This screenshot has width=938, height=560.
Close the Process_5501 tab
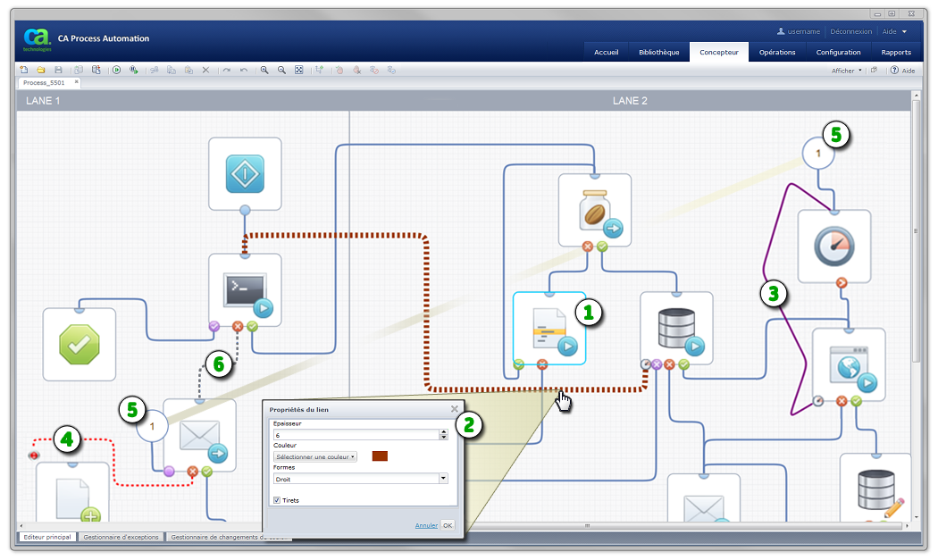pos(76,81)
